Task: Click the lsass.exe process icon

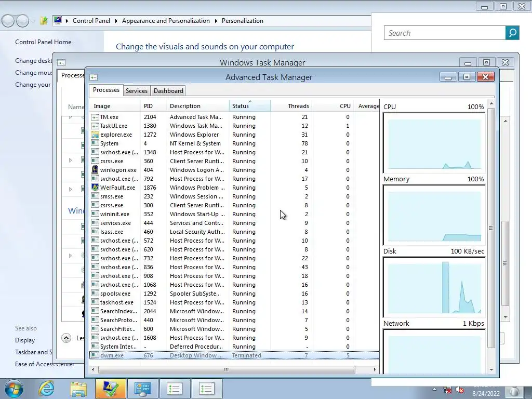Action: (95, 232)
